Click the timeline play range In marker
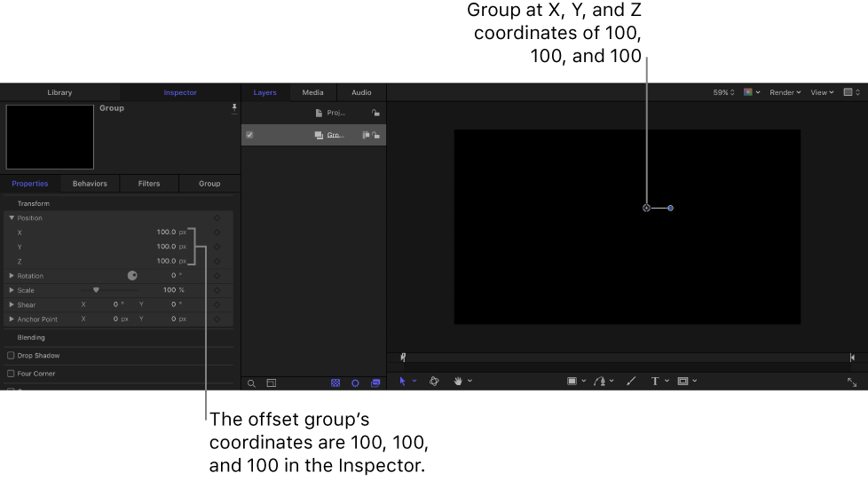 click(403, 358)
